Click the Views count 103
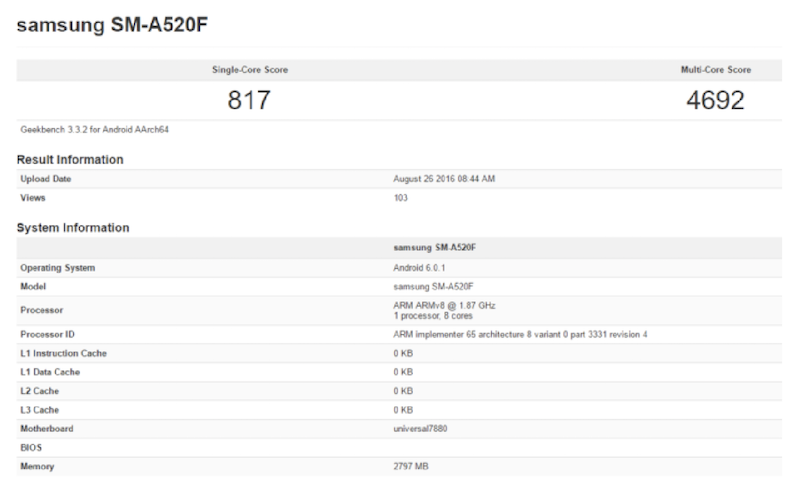Viewport: 800px width, 500px height. [401, 198]
